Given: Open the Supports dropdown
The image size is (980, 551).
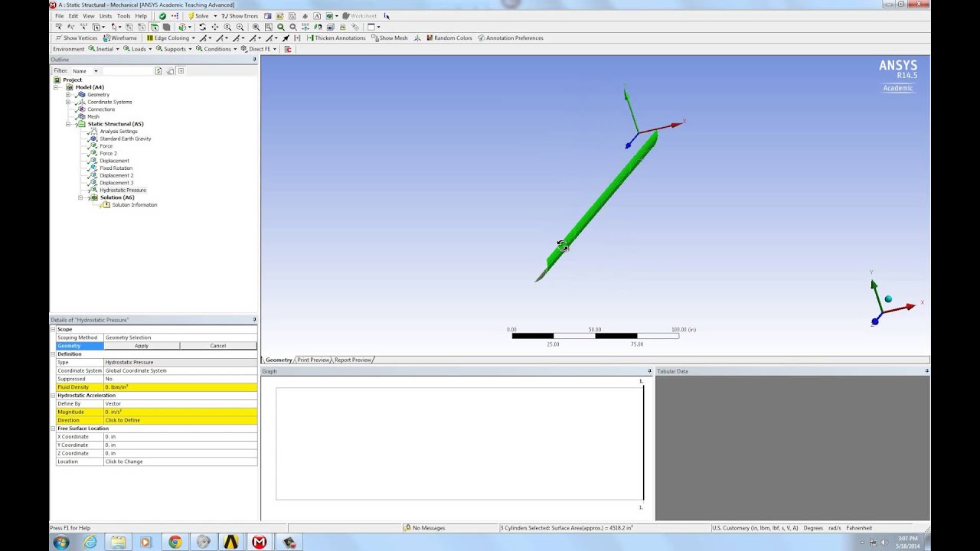Looking at the screenshot, I should [174, 49].
